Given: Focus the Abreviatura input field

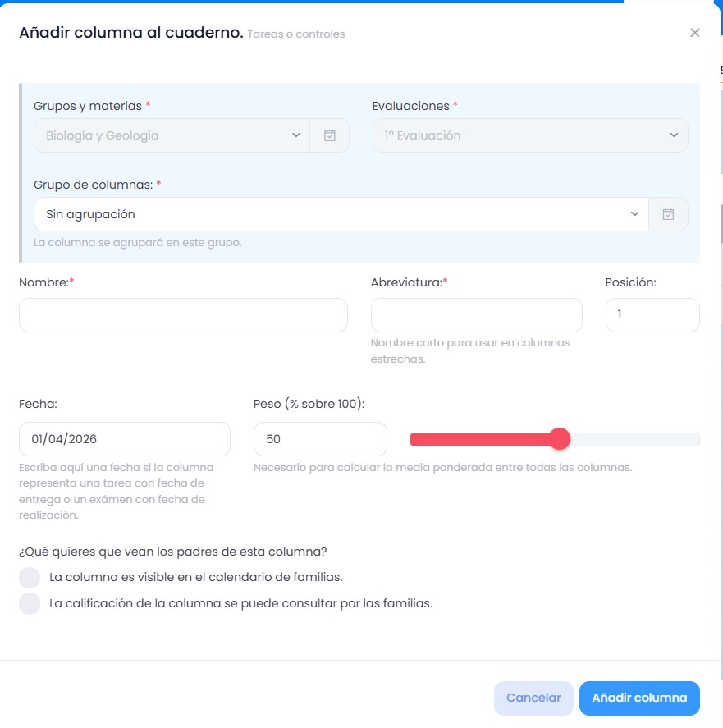Looking at the screenshot, I should (x=476, y=315).
